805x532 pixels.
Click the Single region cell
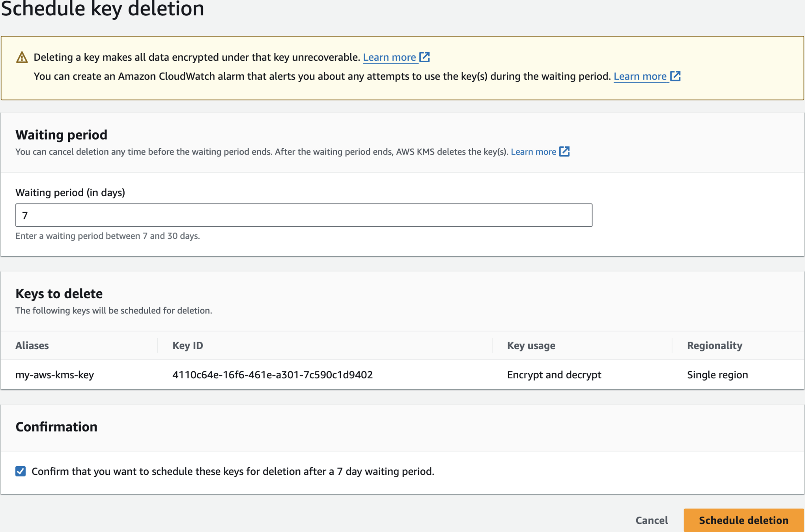coord(717,375)
